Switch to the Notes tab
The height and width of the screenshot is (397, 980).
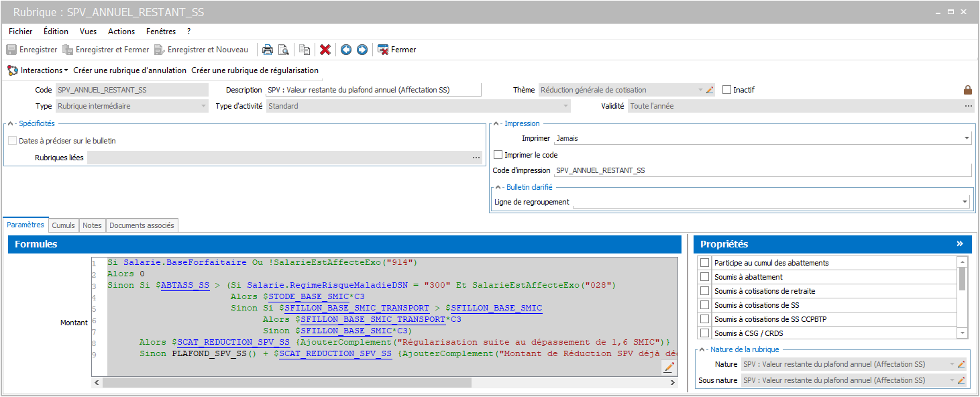[93, 225]
